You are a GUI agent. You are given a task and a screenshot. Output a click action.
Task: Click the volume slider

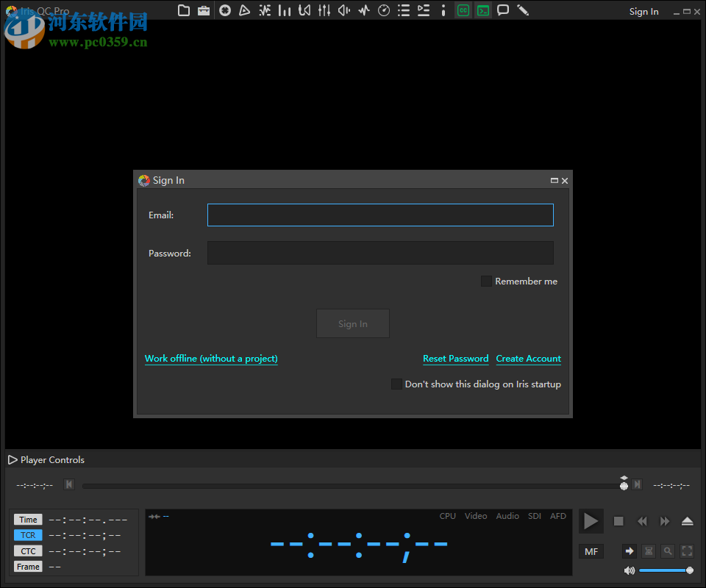point(664,570)
